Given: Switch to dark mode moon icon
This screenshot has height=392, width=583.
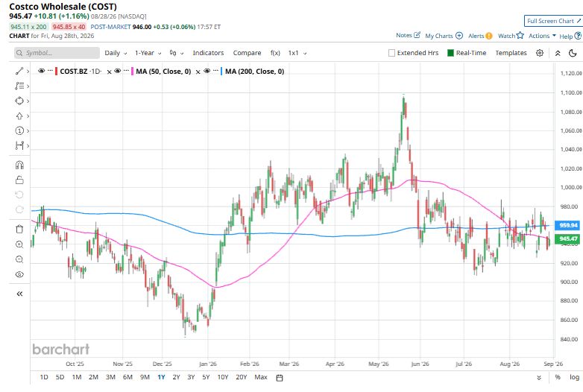Looking at the screenshot, I should 573,53.
